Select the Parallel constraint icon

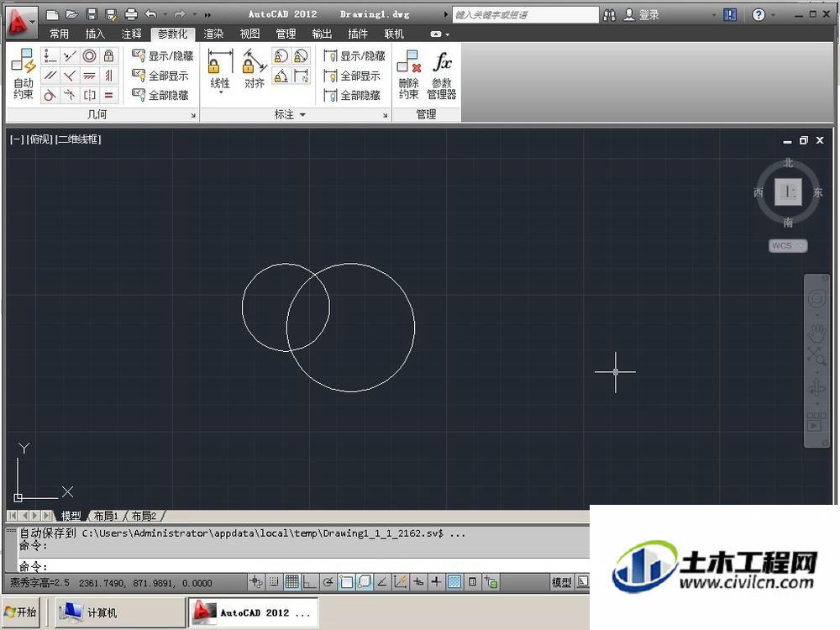point(50,76)
